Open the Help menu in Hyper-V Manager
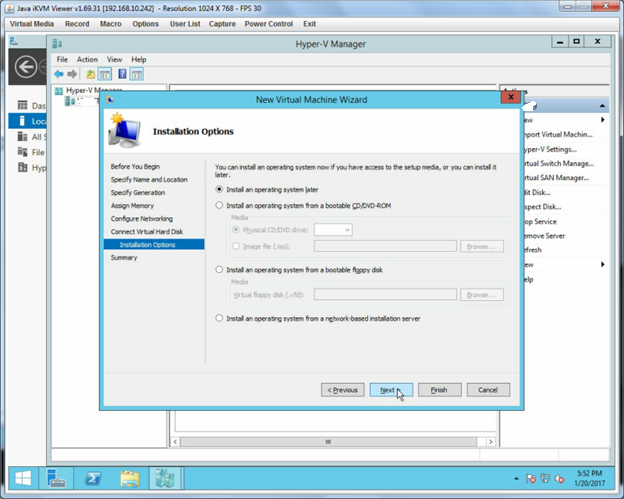 (138, 59)
